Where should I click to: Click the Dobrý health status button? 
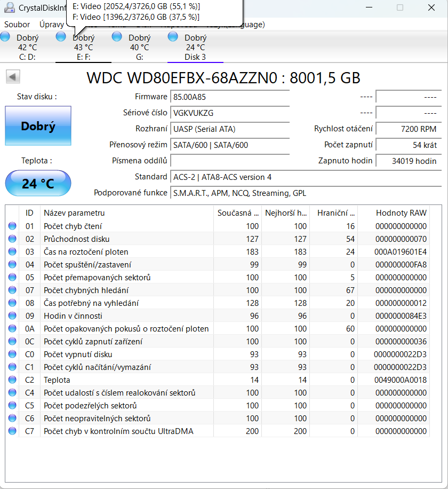pyautogui.click(x=37, y=125)
